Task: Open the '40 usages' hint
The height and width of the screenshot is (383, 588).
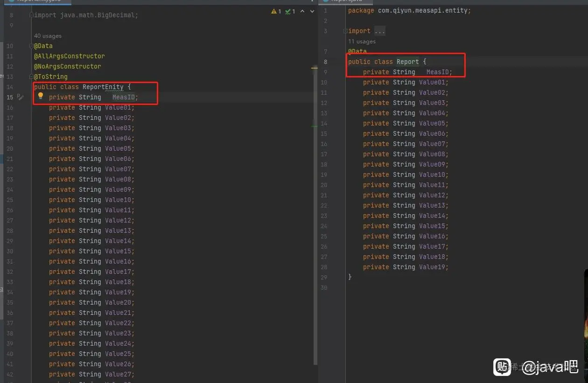Action: coord(48,36)
